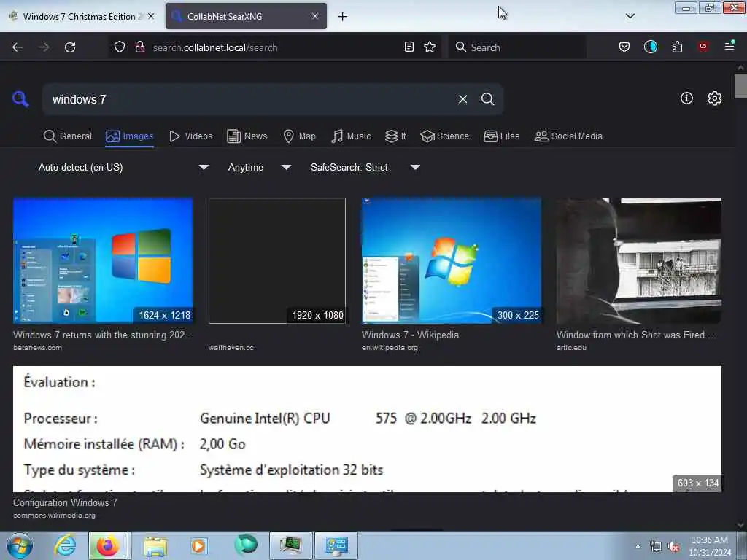Open the uBlock Origin extension icon
This screenshot has height=560, width=747.
(703, 47)
